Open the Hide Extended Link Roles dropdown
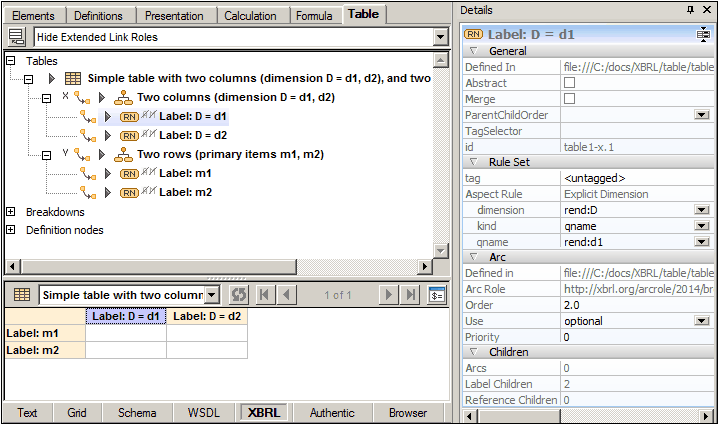This screenshot has width=719, height=425. (441, 37)
